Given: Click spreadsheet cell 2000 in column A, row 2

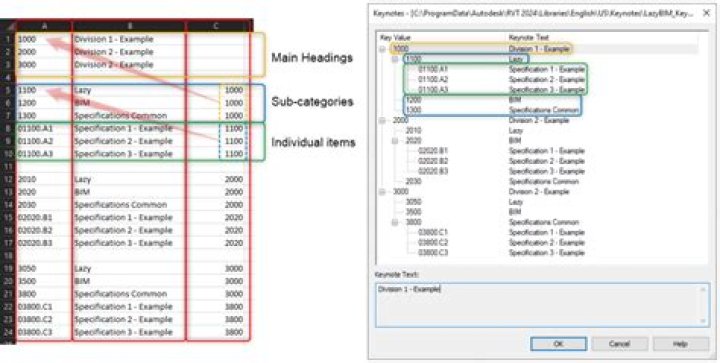Looking at the screenshot, I should (x=44, y=52).
